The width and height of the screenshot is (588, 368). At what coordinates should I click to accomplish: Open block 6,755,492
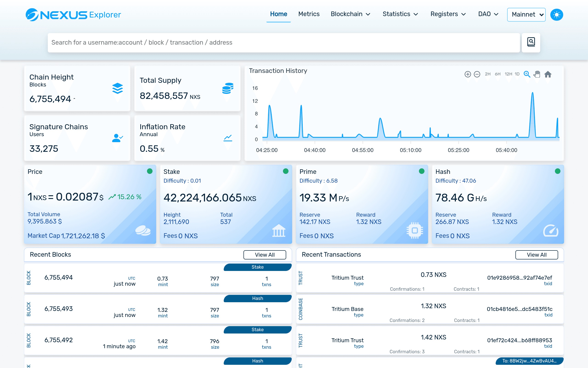tap(58, 340)
